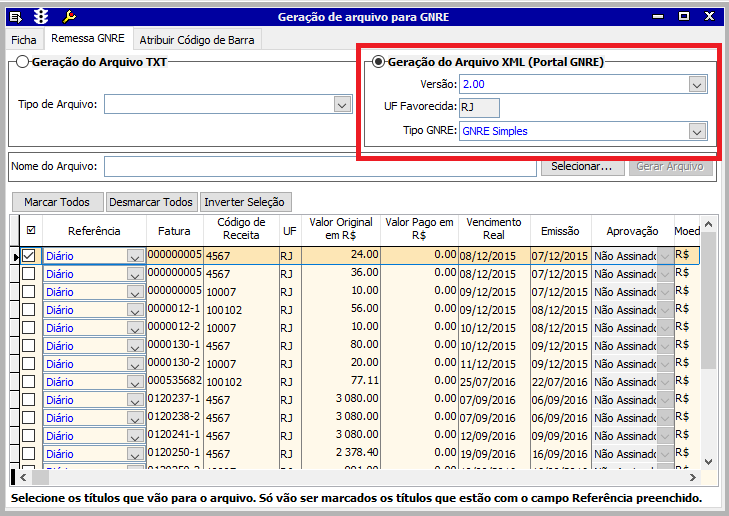Click the down arrow of the vertical scrollbar
This screenshot has width=729, height=516.
coord(709,461)
